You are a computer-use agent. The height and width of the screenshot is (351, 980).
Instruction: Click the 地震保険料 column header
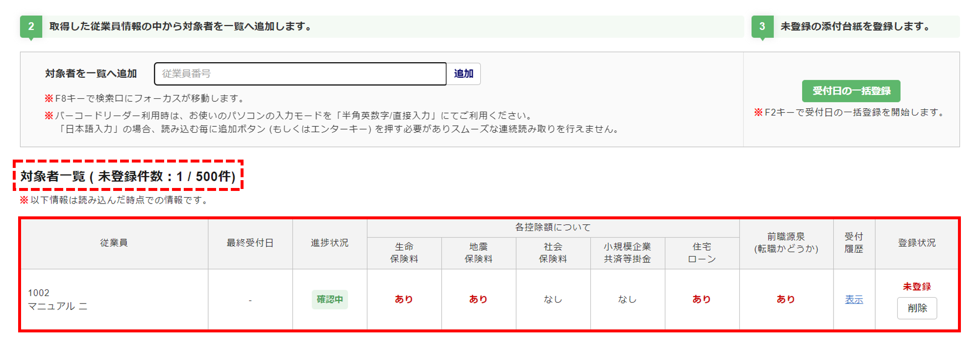click(478, 253)
